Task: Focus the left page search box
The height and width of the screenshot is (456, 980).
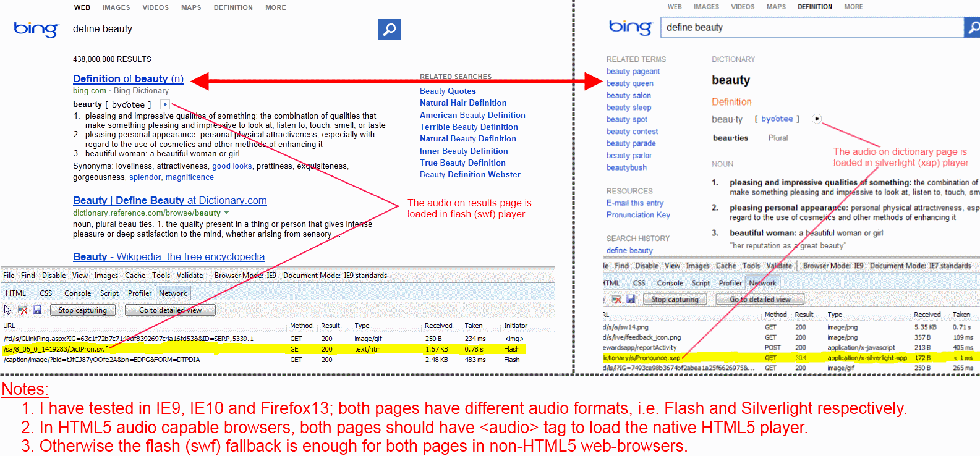Action: pos(223,29)
